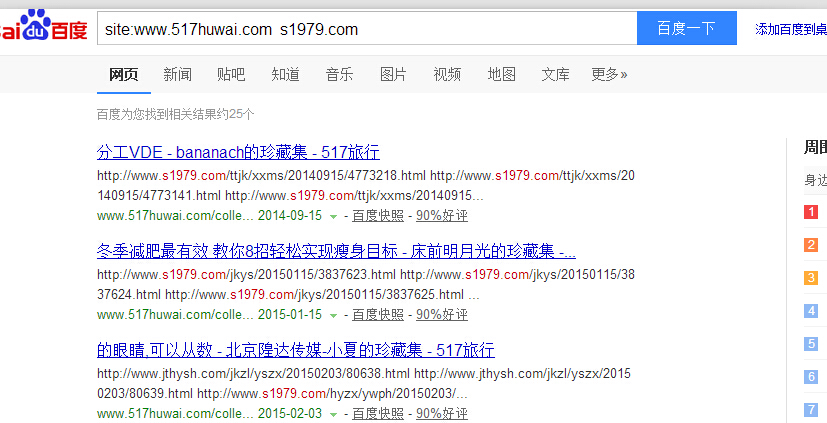
Task: Open the 更多» more categories menu
Action: click(x=609, y=74)
